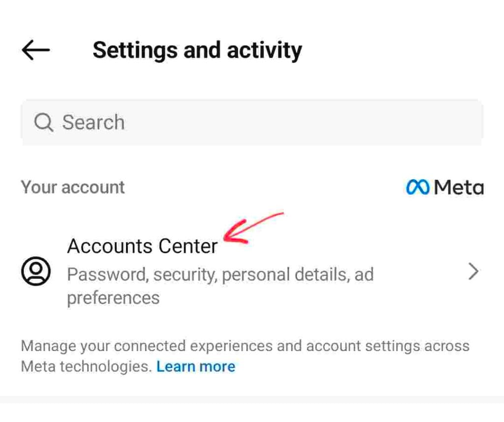
Task: Click the Accounts Center profile circle icon
Action: pos(36,271)
